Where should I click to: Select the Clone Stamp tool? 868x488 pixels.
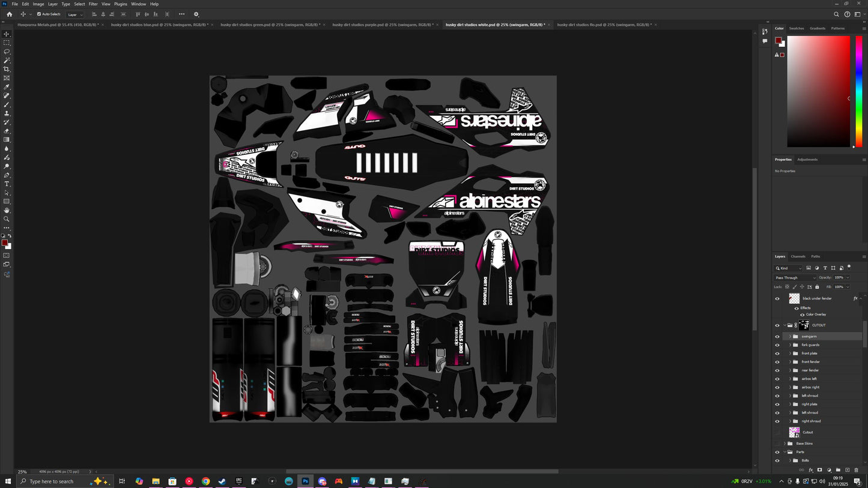pyautogui.click(x=7, y=113)
